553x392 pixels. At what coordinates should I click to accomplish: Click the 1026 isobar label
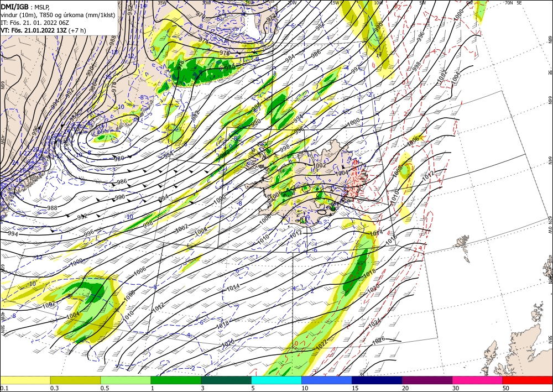pyautogui.click(x=378, y=340)
